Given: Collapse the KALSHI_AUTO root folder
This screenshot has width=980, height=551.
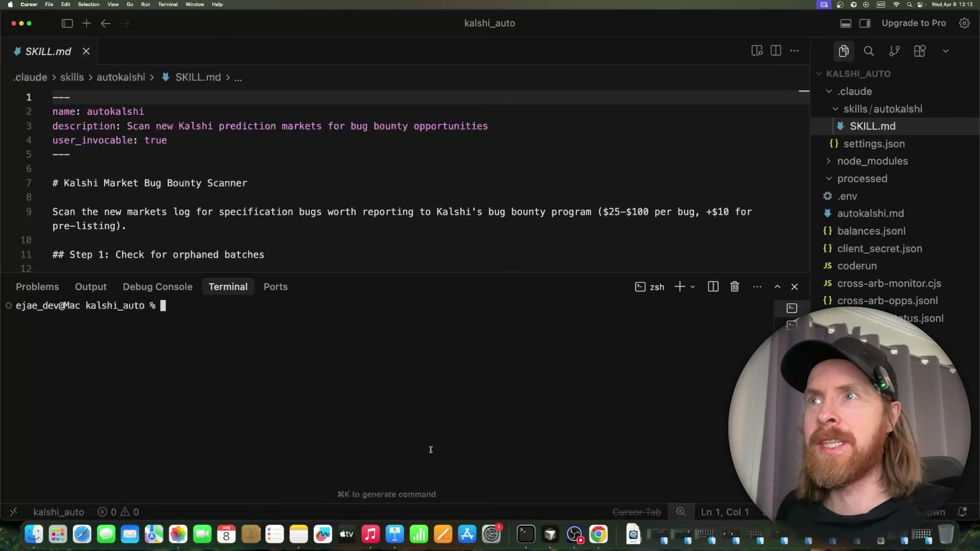Looking at the screenshot, I should pyautogui.click(x=819, y=74).
